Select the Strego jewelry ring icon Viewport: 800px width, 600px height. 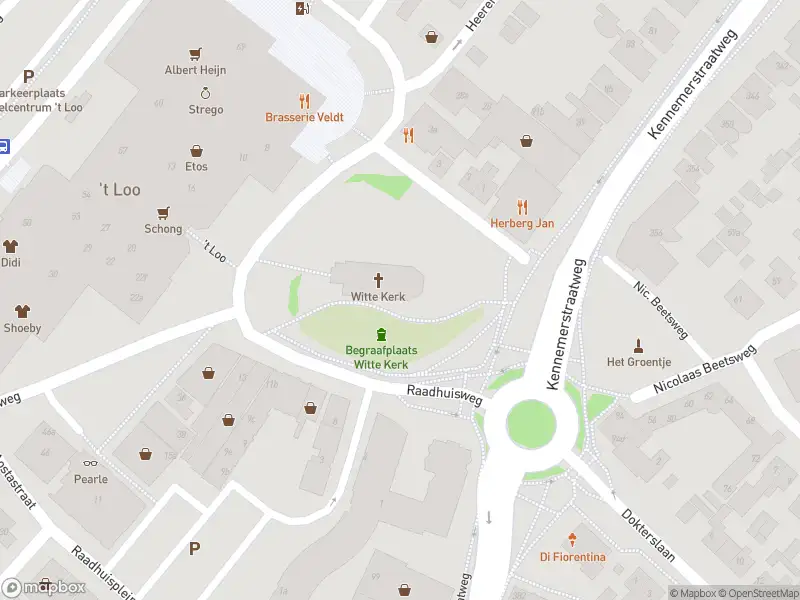[x=205, y=93]
